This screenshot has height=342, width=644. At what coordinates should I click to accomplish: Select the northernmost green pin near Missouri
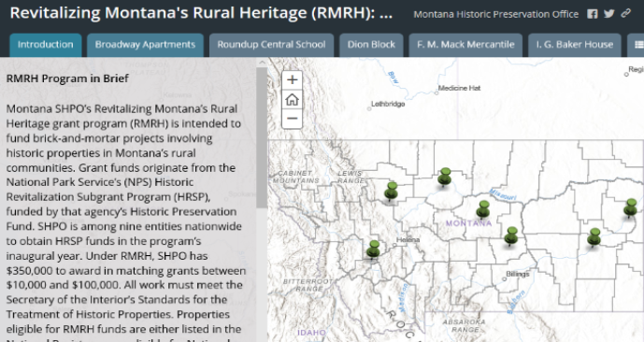click(444, 177)
